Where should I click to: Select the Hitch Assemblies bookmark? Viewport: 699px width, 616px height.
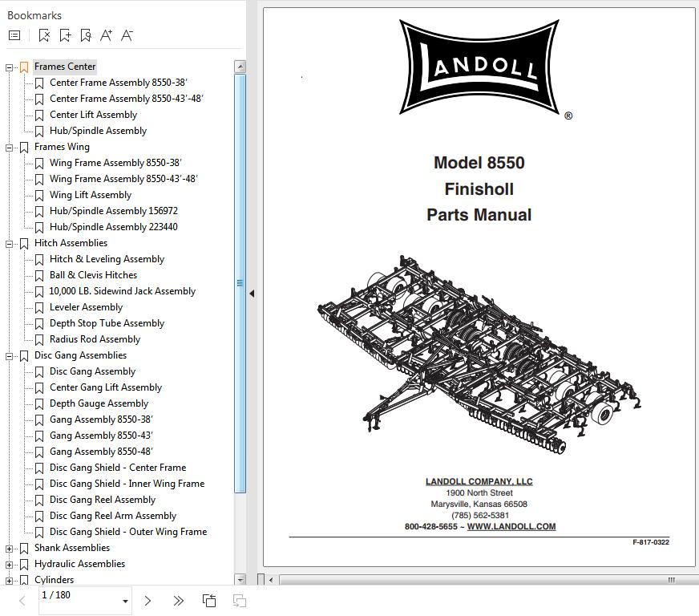pyautogui.click(x=71, y=243)
